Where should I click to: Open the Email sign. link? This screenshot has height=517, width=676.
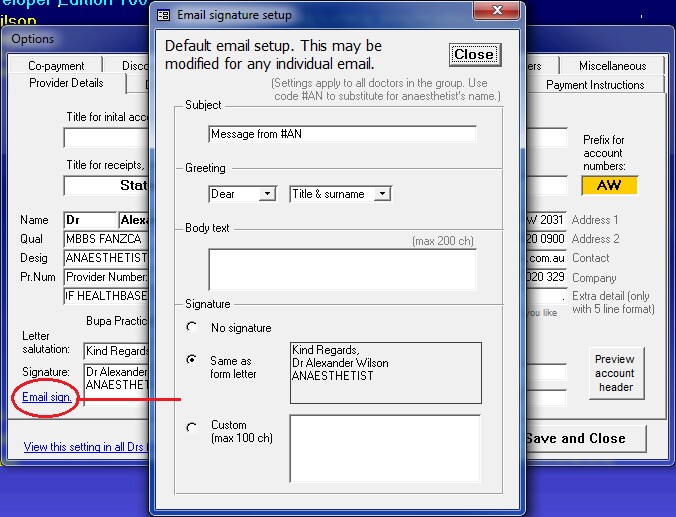(x=47, y=397)
